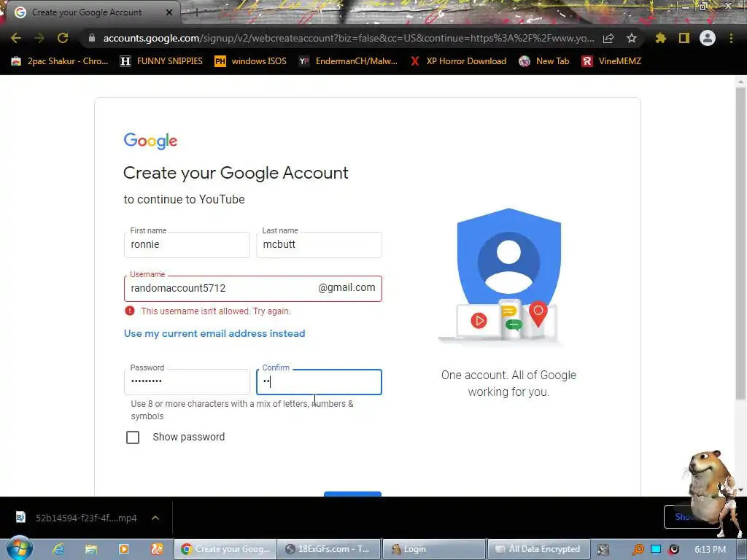The height and width of the screenshot is (560, 747).
Task: Open the XP Horror Download bookmark
Action: click(458, 61)
